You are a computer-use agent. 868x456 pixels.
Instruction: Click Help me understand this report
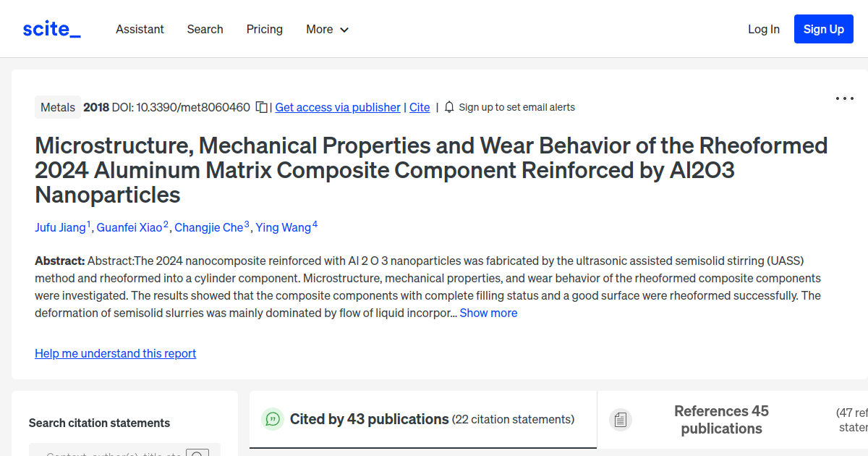(115, 353)
